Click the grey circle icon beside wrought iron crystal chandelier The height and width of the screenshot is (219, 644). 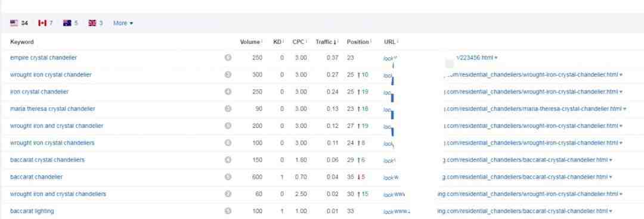point(228,74)
